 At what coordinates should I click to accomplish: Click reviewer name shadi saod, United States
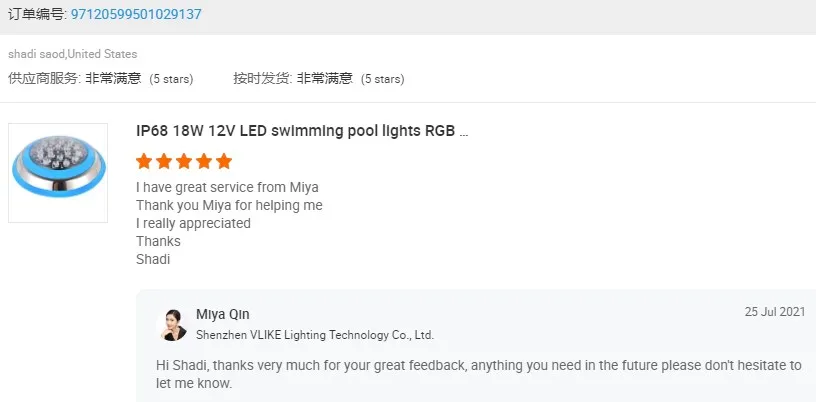73,54
